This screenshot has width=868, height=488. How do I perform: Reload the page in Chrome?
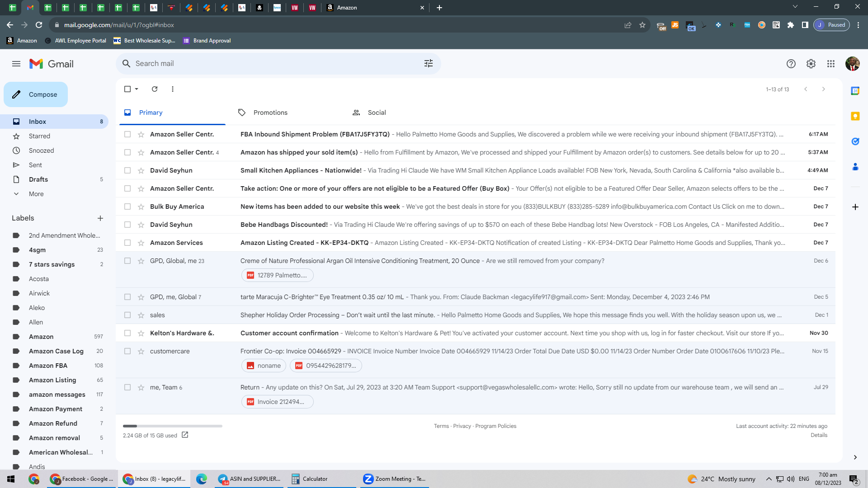coord(39,25)
